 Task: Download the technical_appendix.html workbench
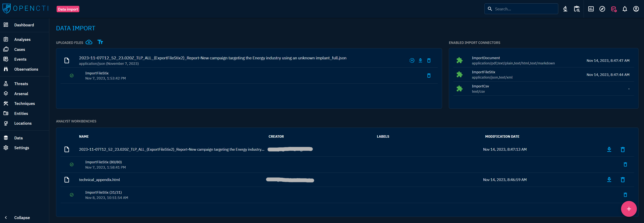click(x=609, y=180)
